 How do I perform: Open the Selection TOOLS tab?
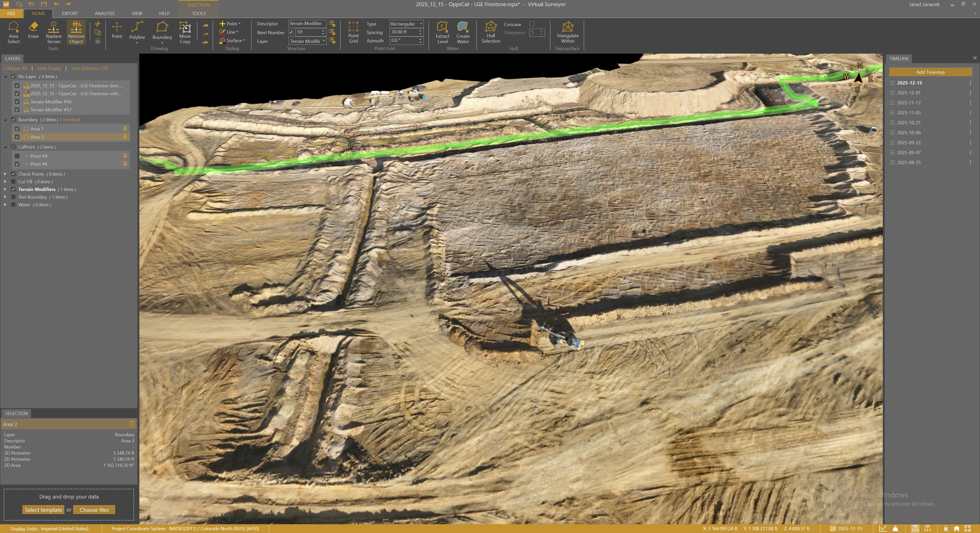[199, 13]
